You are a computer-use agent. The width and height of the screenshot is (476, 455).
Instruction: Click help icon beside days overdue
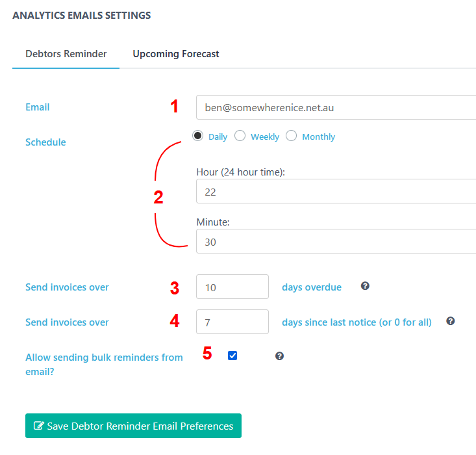tap(365, 286)
